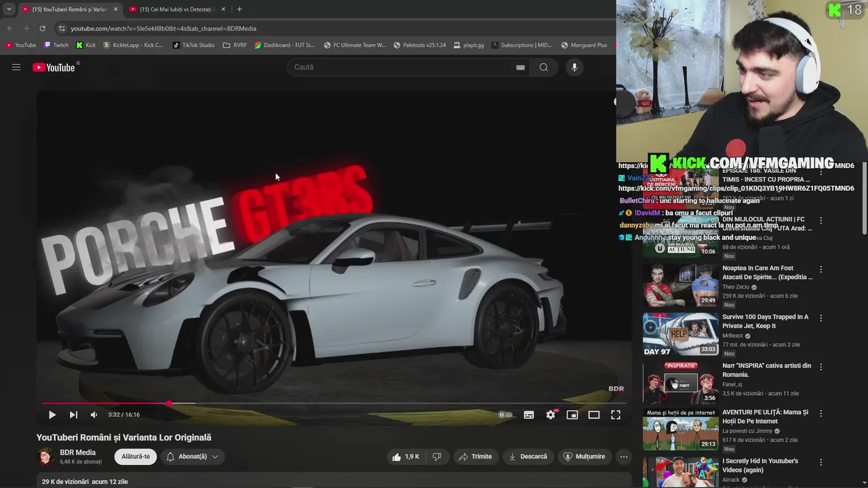Open the Dashboard - FUT bookmark

[285, 45]
